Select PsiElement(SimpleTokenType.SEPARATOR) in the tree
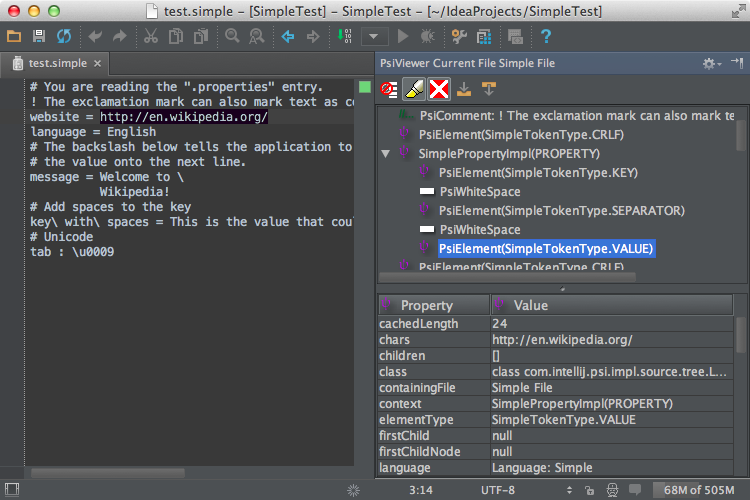The width and height of the screenshot is (750, 500). coord(561,210)
